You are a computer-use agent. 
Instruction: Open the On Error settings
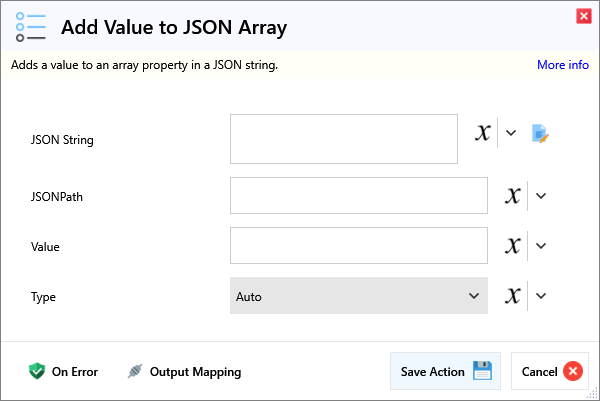(x=63, y=372)
